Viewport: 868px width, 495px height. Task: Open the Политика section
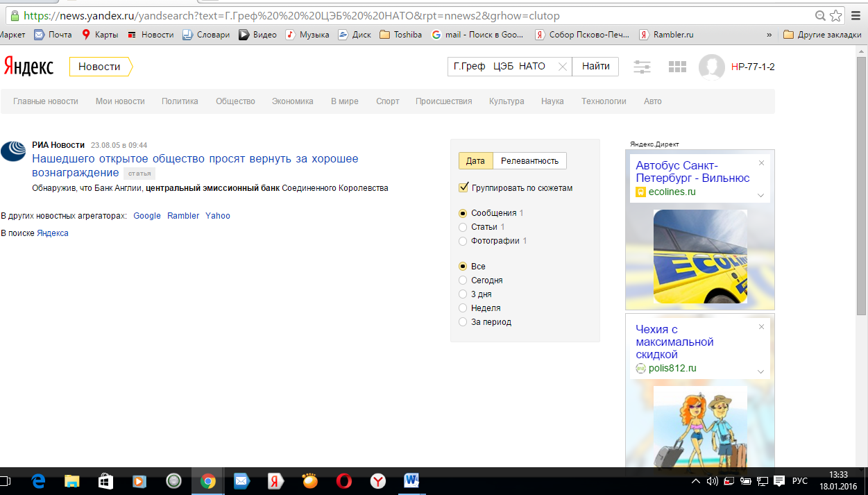[180, 101]
